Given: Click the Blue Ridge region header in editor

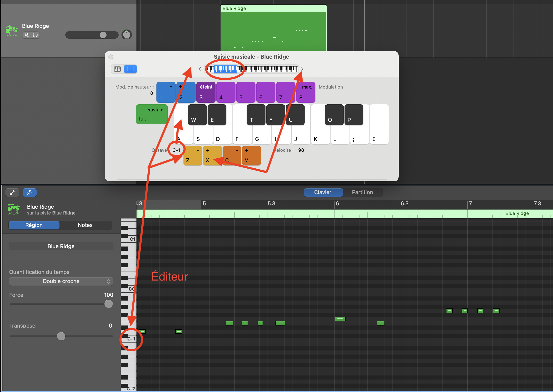Looking at the screenshot, I should coord(345,214).
